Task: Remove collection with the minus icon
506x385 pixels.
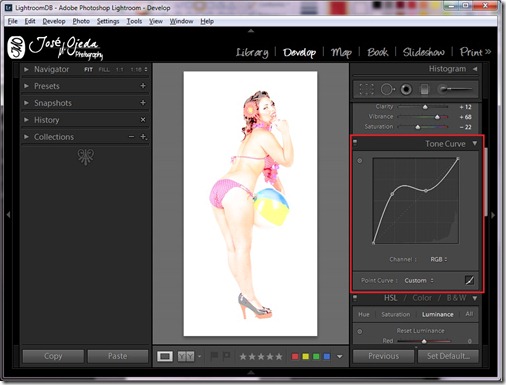Action: (132, 137)
